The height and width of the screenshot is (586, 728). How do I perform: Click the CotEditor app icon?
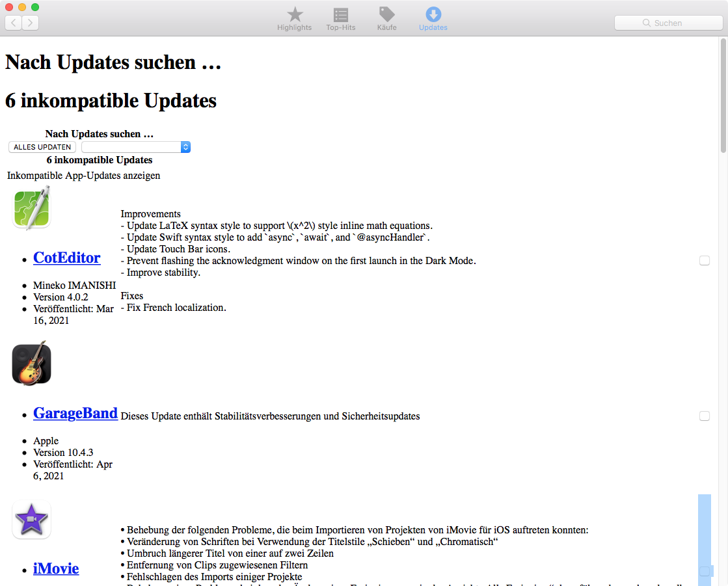pos(32,208)
